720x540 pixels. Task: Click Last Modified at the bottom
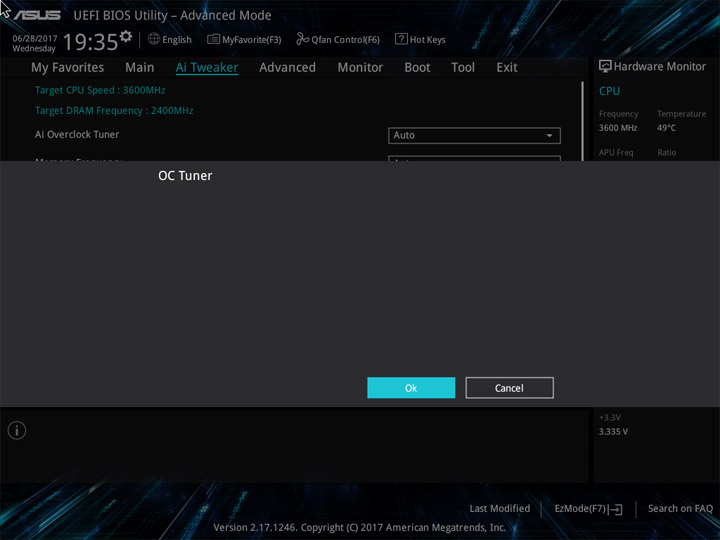(x=500, y=509)
